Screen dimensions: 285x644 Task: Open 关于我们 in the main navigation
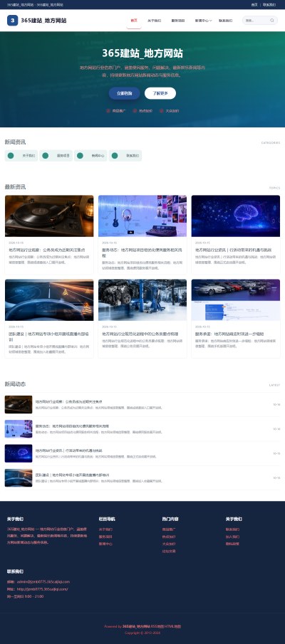pos(154,21)
